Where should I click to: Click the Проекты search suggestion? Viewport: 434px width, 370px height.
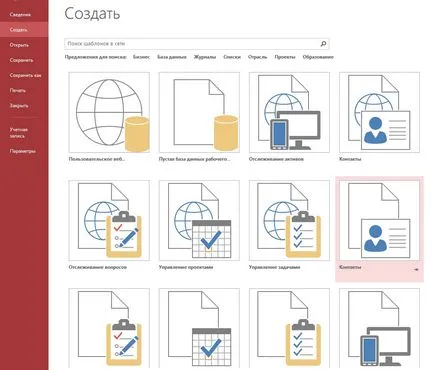(285, 57)
